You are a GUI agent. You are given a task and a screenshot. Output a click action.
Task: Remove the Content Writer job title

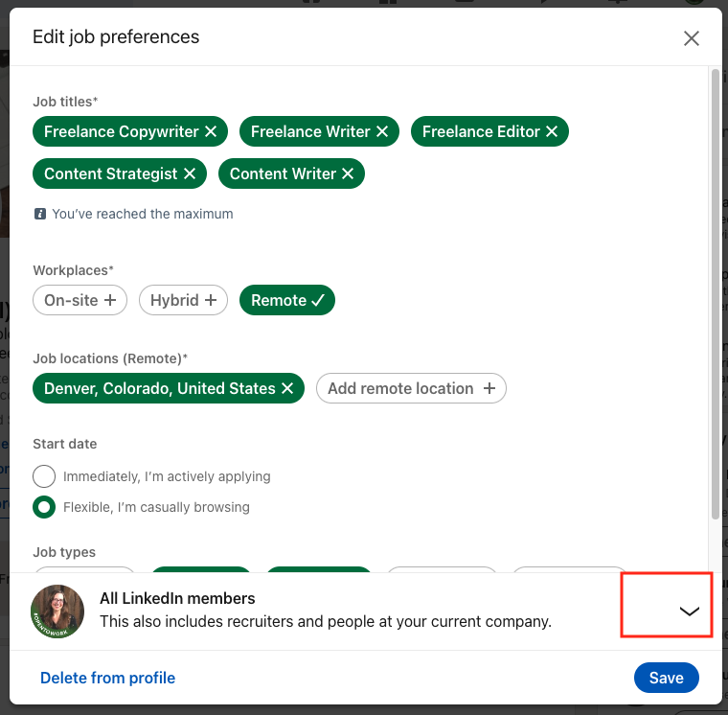[348, 174]
